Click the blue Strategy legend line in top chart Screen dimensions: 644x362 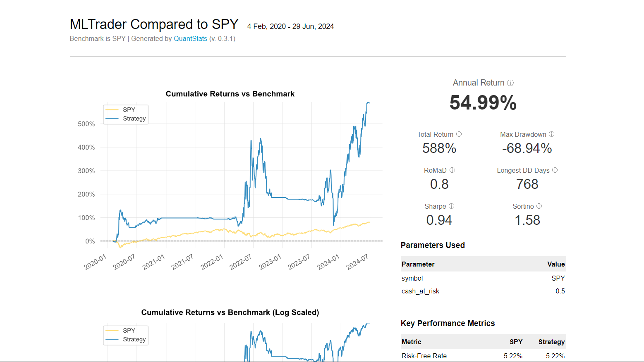[112, 119]
